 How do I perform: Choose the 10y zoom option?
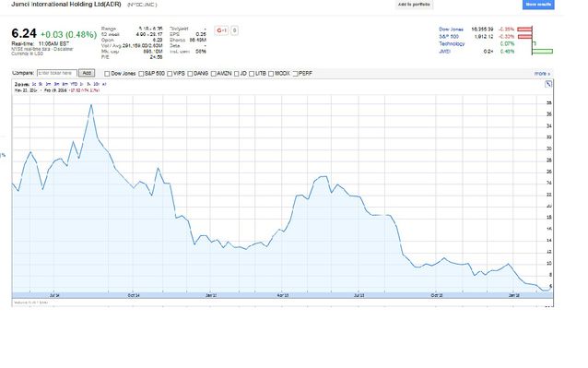click(97, 85)
